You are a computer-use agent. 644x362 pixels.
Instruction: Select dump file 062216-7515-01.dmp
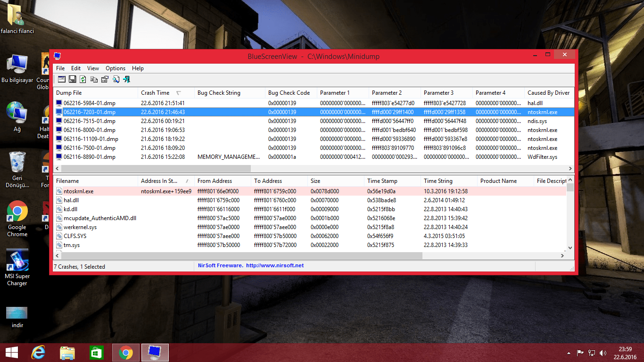point(314,121)
